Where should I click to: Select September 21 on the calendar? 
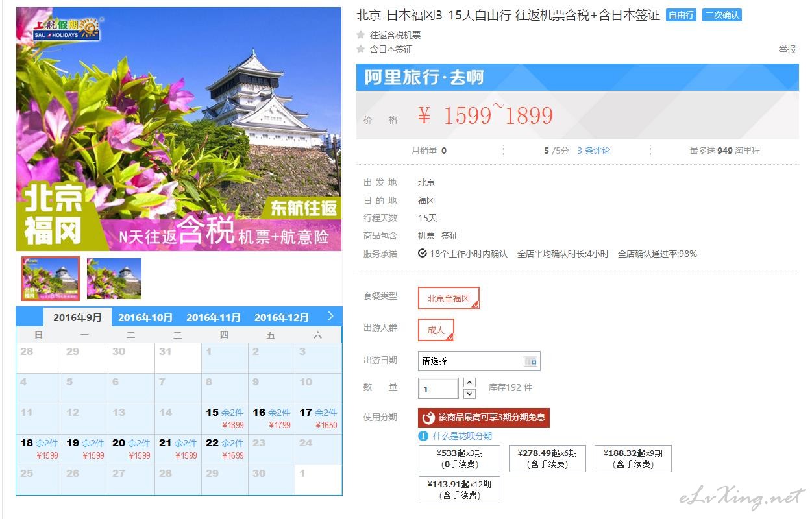[178, 449]
